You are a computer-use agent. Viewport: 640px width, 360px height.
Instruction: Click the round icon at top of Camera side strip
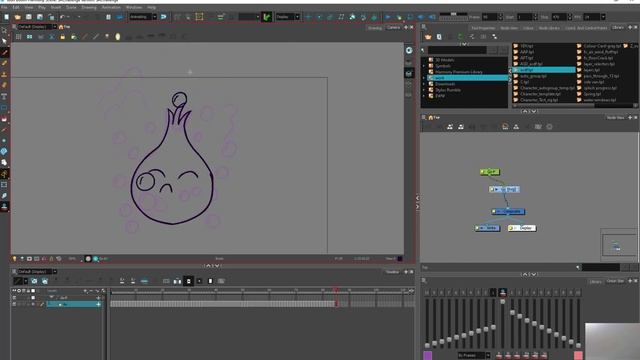point(409,50)
